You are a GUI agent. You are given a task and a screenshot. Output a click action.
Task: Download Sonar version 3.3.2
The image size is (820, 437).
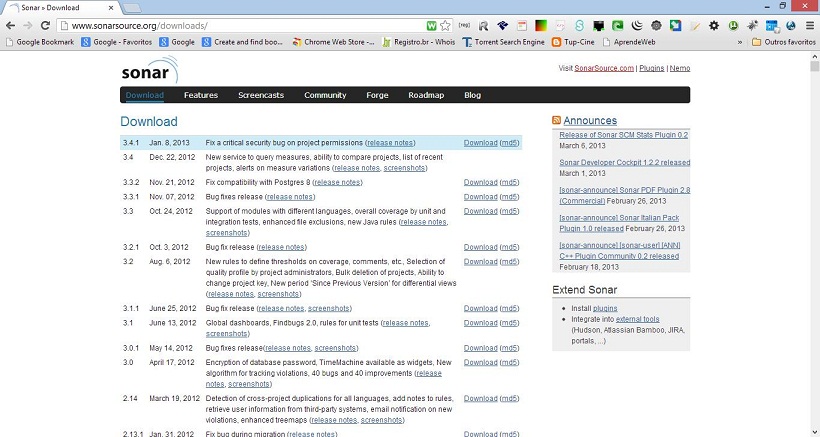click(481, 182)
